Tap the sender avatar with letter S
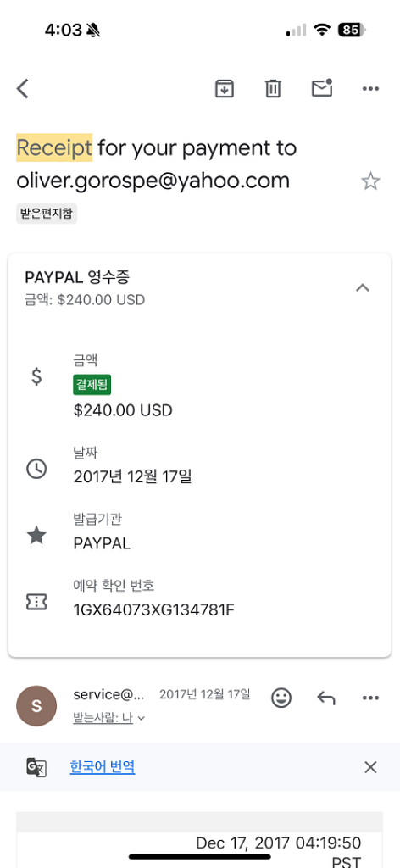The height and width of the screenshot is (868, 400). (x=36, y=706)
